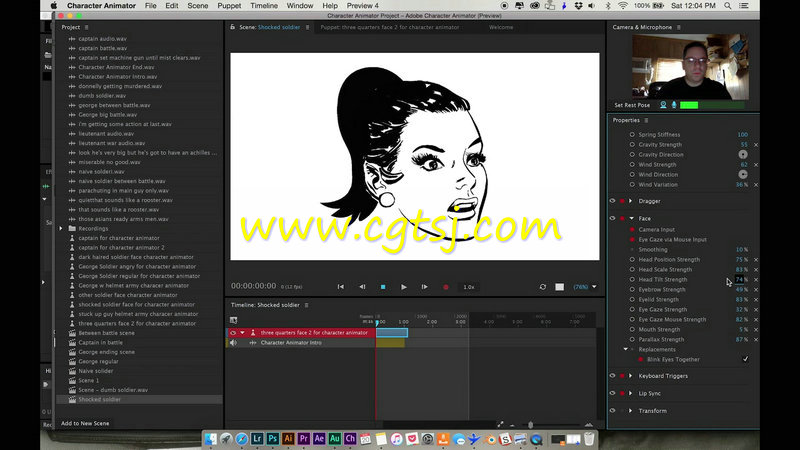Open the Timeline panel menu icon
This screenshot has height=450, width=800.
(307, 305)
